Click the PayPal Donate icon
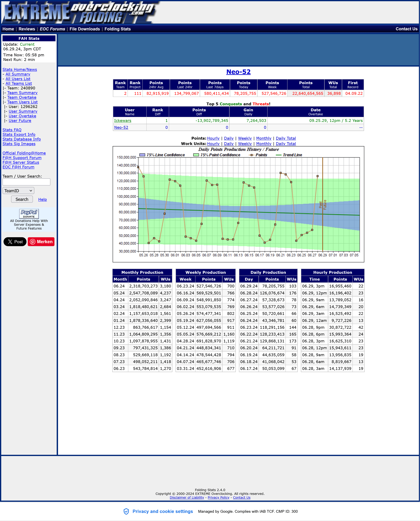Image resolution: width=420 pixels, height=521 pixels. click(x=29, y=214)
